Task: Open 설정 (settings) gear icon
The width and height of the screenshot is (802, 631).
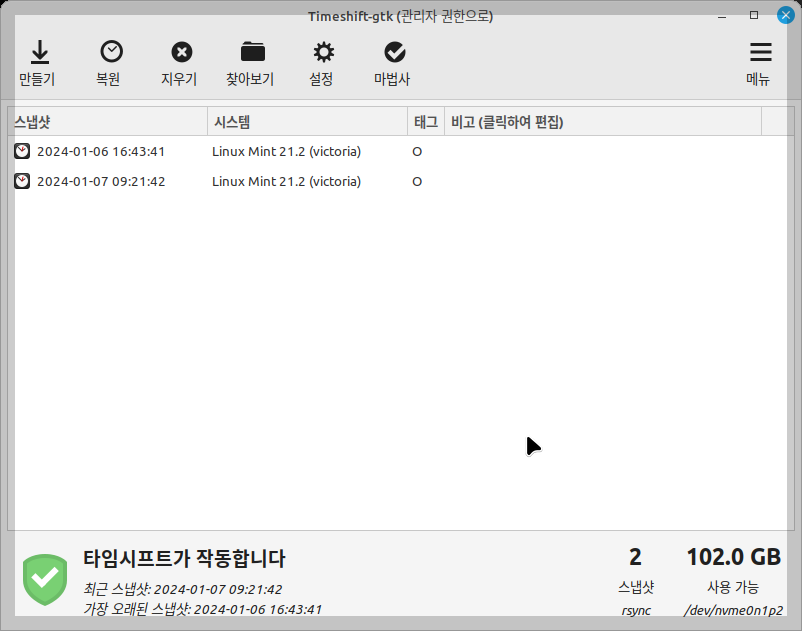Action: pos(324,52)
